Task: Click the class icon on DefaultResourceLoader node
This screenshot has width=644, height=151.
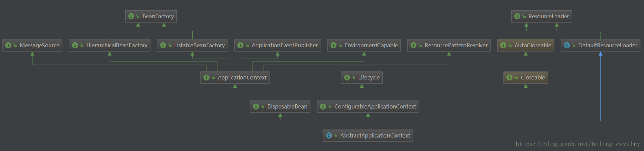Action: [567, 45]
